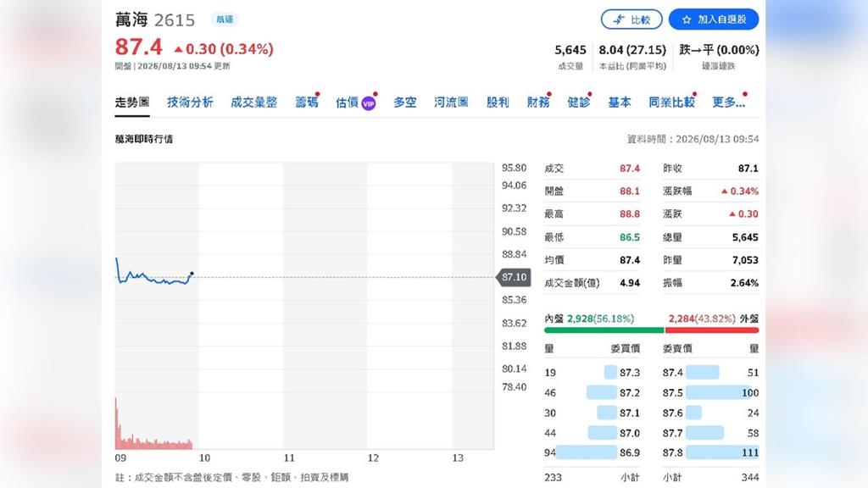Click the 航運 industry tag
Viewport: 868px width, 488px height.
click(225, 19)
